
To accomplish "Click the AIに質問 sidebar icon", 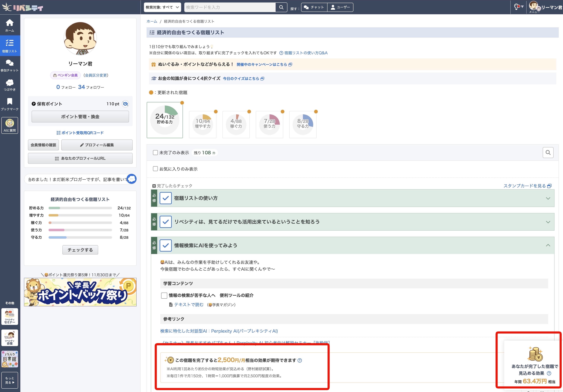I will click(10, 125).
